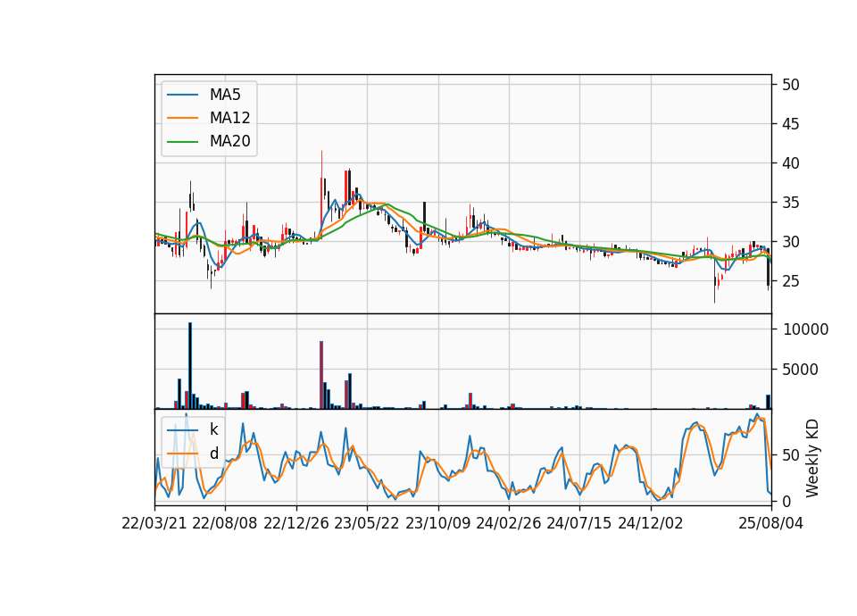Click the blue MA5 legend line sample
Viewport: 857px width, 616px height.
click(x=182, y=95)
